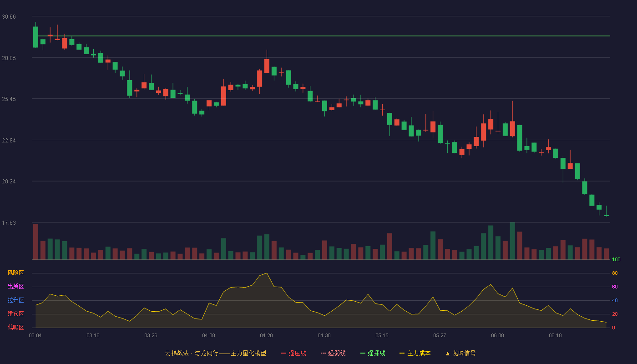The width and height of the screenshot is (637, 364).
Task: Toggle the 强压线 legend item
Action: click(x=293, y=353)
